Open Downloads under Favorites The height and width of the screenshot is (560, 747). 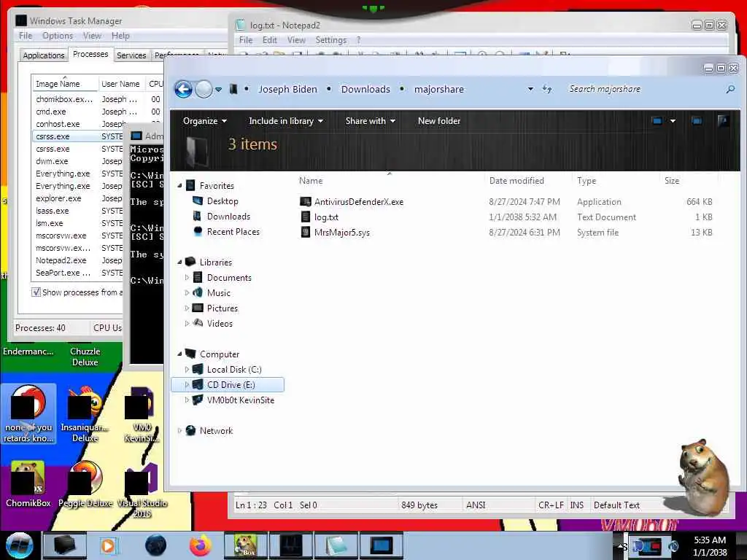[228, 216]
